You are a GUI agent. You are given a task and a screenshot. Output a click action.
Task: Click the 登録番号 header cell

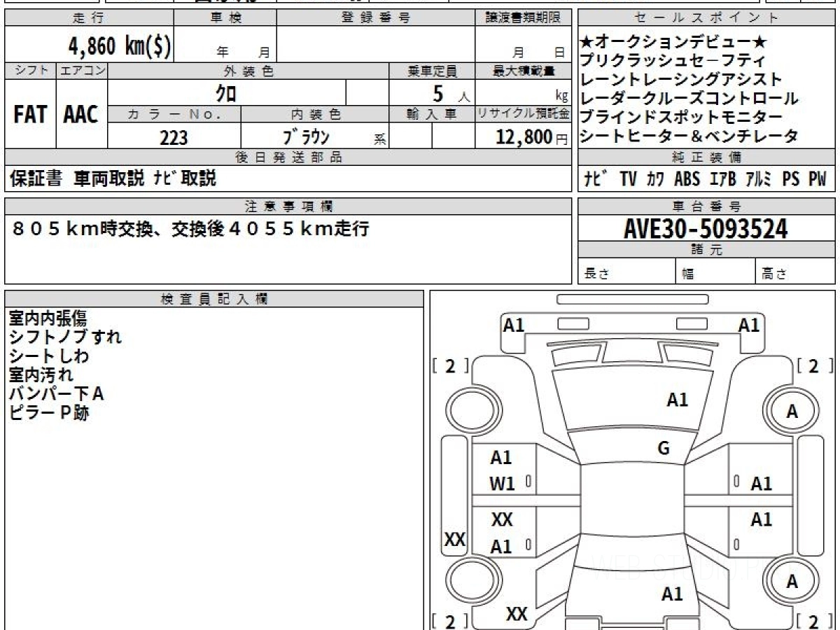pyautogui.click(x=375, y=18)
